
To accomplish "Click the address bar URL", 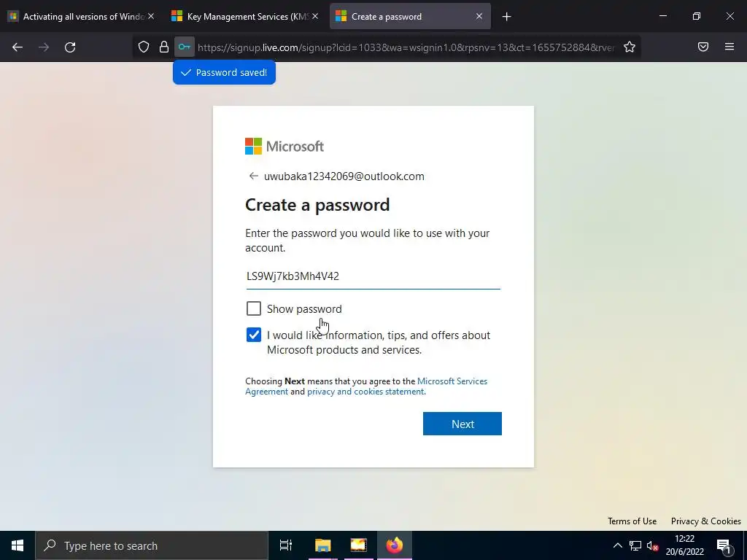I will coord(406,47).
